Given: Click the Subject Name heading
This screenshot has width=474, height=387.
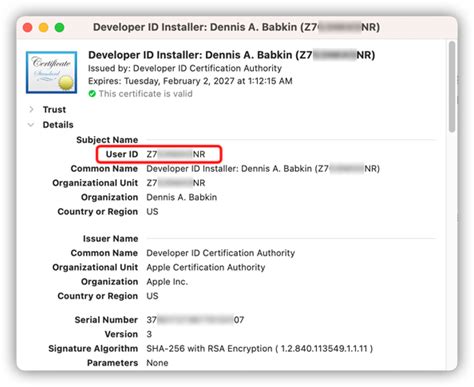Looking at the screenshot, I should 107,140.
